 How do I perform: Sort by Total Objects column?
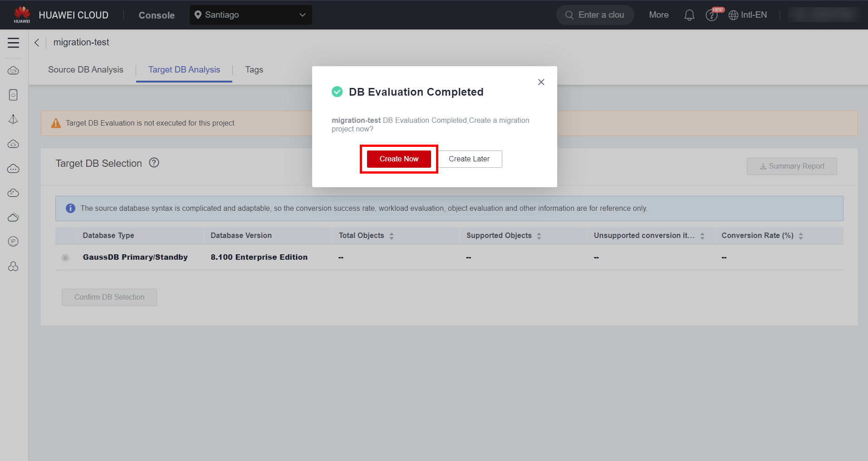coord(391,236)
